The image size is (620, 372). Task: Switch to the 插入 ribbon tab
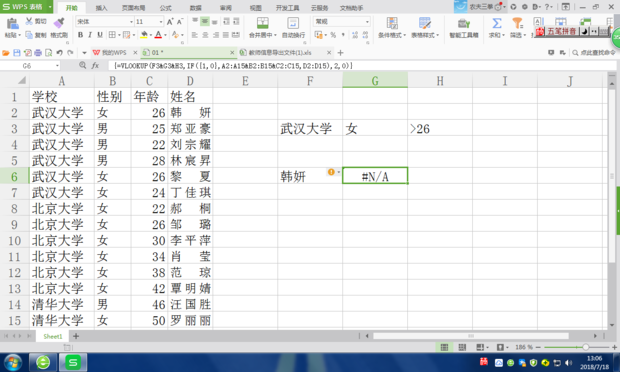(101, 8)
